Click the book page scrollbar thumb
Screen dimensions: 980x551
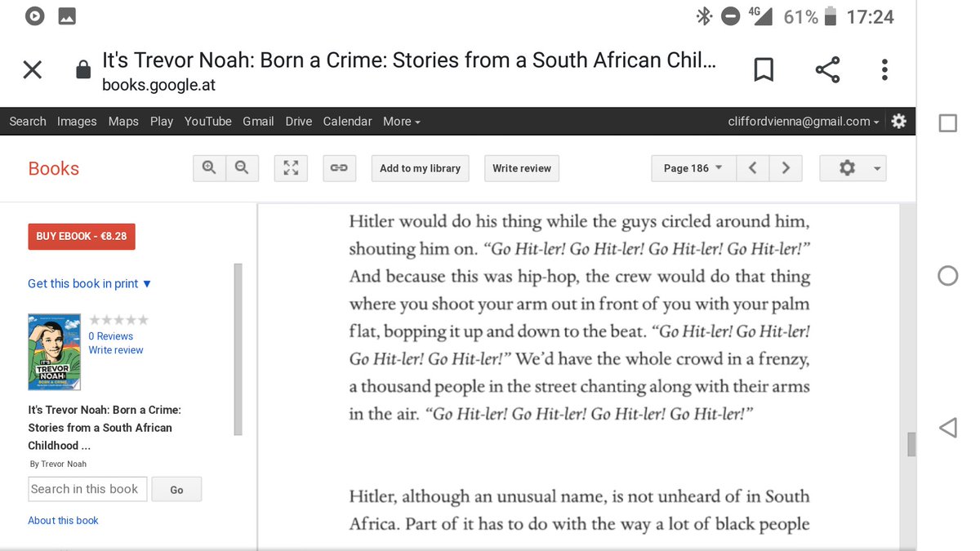[x=911, y=445]
